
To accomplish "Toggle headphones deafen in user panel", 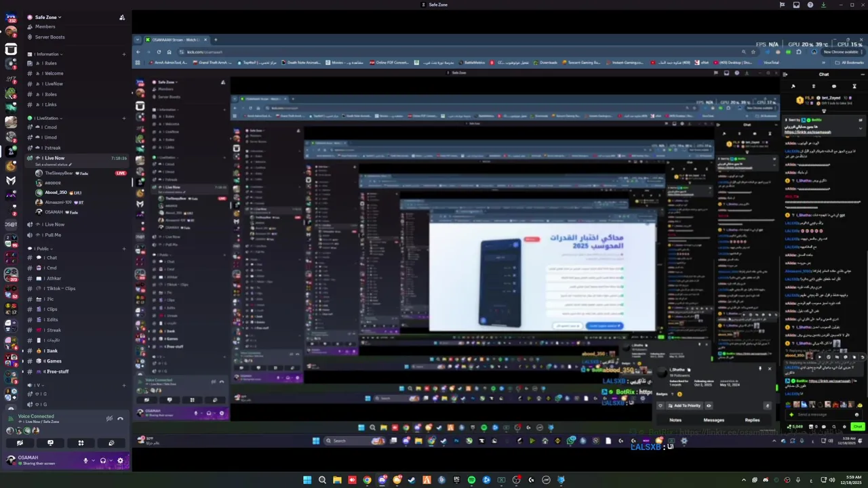I will [103, 461].
